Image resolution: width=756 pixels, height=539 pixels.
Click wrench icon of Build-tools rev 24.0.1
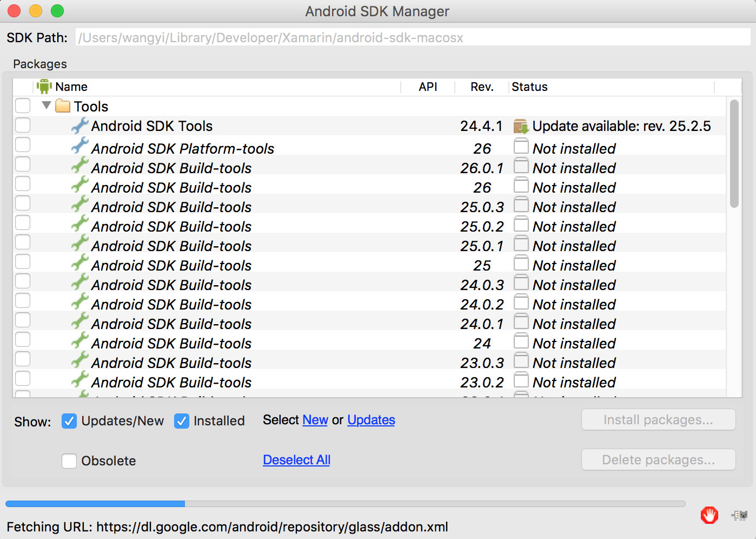click(x=80, y=320)
